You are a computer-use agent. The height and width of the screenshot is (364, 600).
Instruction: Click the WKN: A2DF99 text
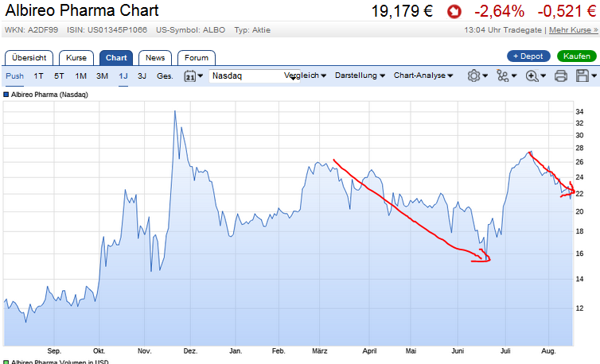tap(31, 30)
